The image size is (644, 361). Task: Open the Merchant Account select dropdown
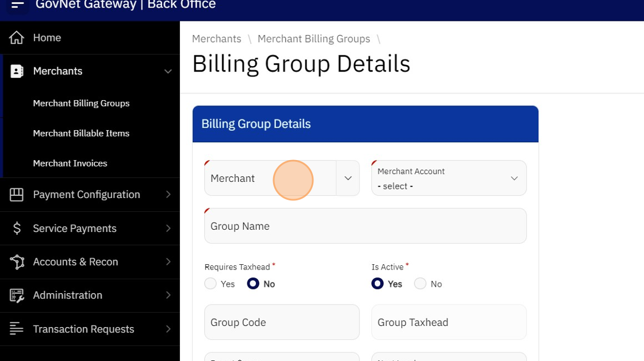448,178
